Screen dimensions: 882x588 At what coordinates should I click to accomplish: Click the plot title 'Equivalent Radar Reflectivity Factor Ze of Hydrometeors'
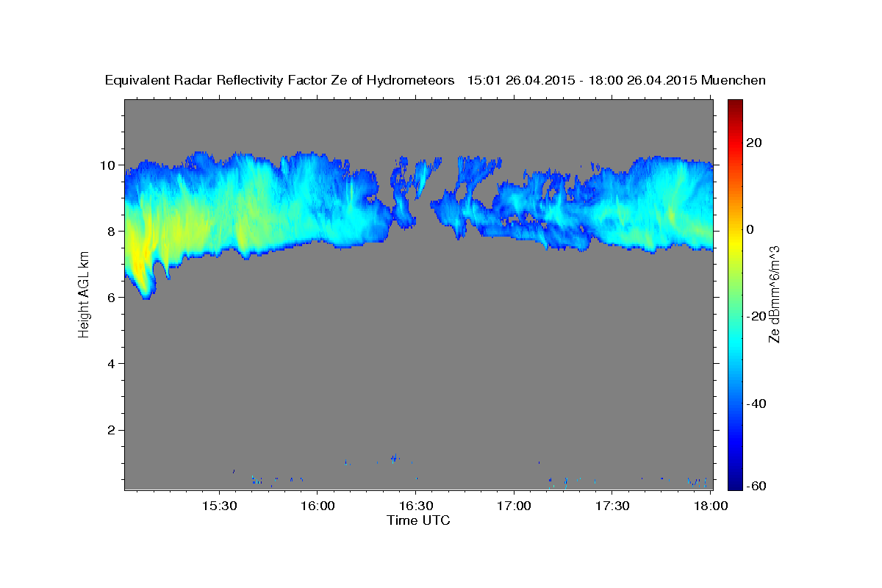280,81
